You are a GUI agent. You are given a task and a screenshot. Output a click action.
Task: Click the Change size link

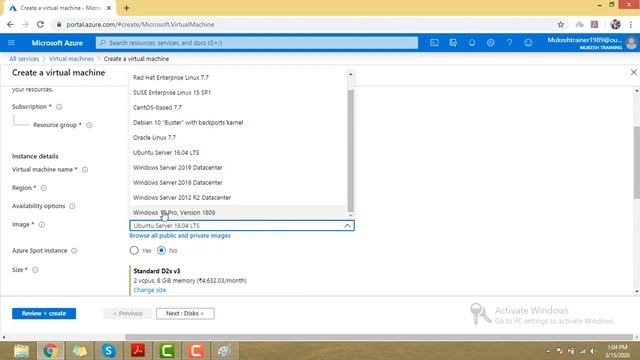150,290
